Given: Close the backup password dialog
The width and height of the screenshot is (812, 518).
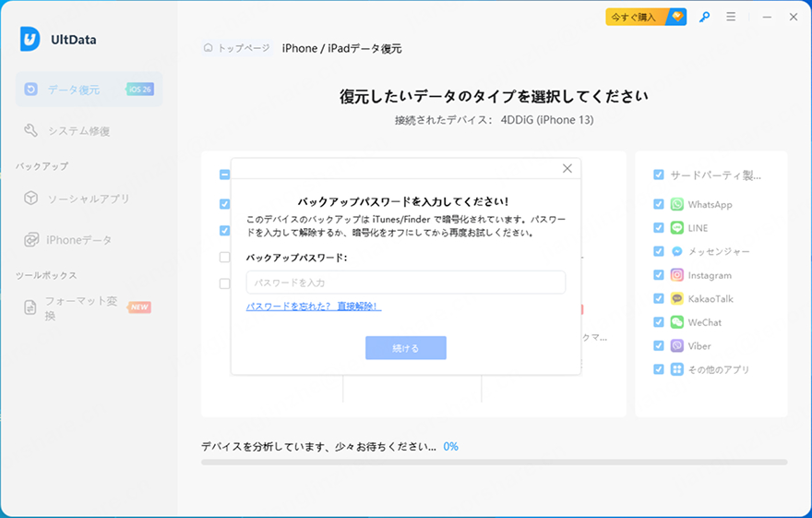Looking at the screenshot, I should [x=567, y=168].
